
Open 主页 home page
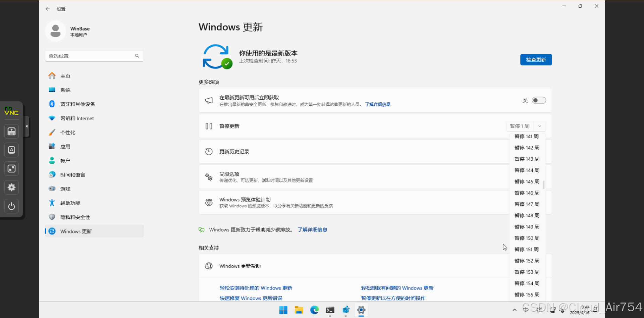click(94, 76)
